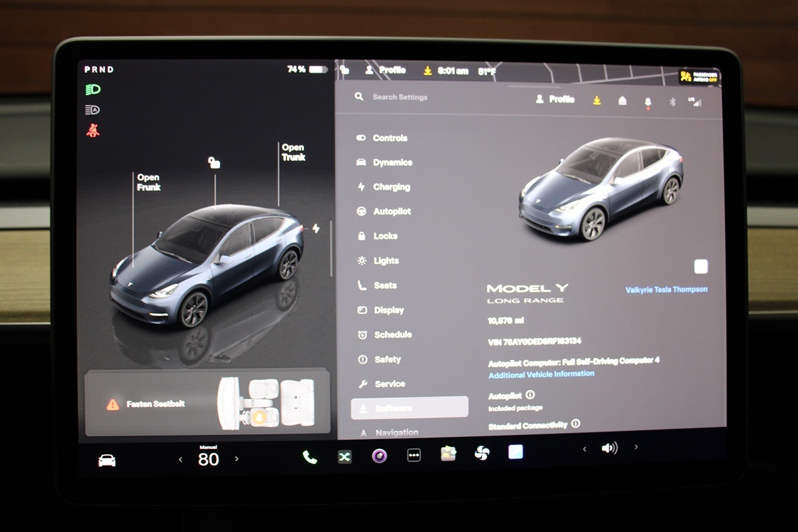The height and width of the screenshot is (532, 798).
Task: Lower volume with the left arrow
Action: pos(585,449)
